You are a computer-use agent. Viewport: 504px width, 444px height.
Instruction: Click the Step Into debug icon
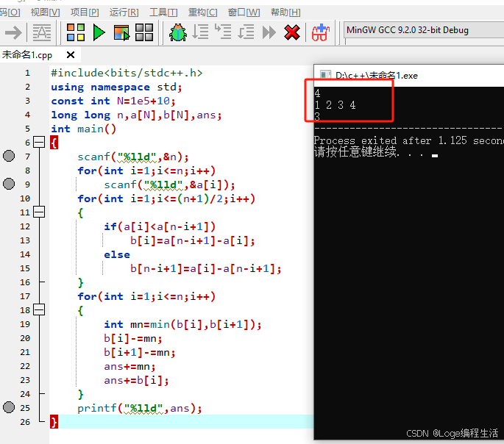tap(223, 32)
